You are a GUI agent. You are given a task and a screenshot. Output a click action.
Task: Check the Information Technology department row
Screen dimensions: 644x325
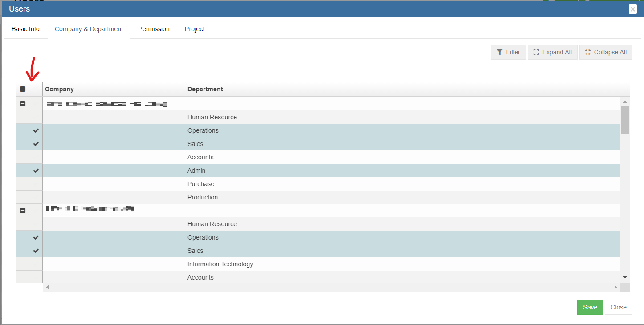(x=36, y=264)
